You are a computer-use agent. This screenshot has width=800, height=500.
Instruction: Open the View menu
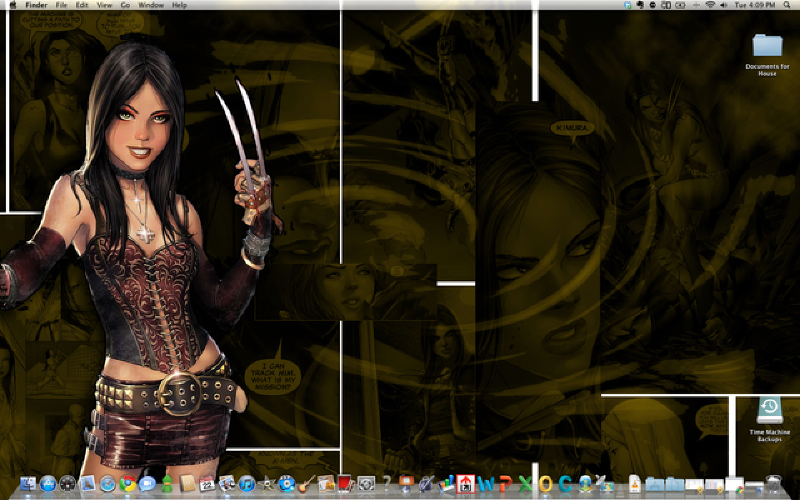104,5
